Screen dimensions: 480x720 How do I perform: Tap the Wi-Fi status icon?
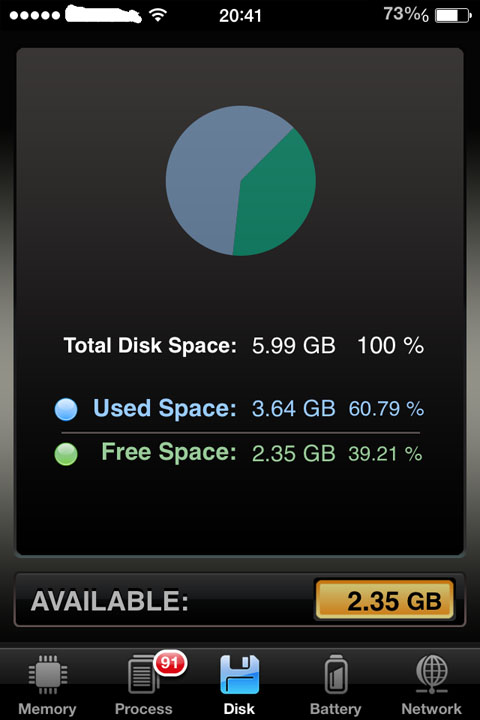[x=158, y=16]
